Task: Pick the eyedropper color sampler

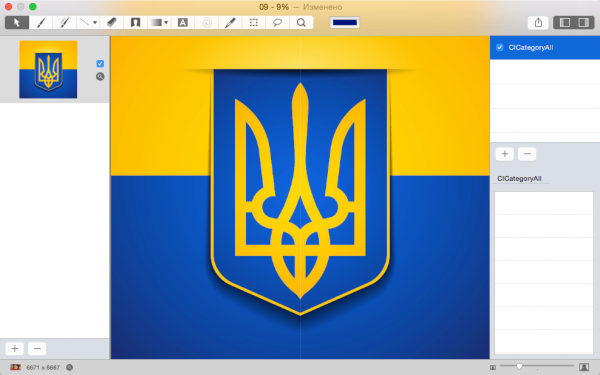Action: [230, 23]
